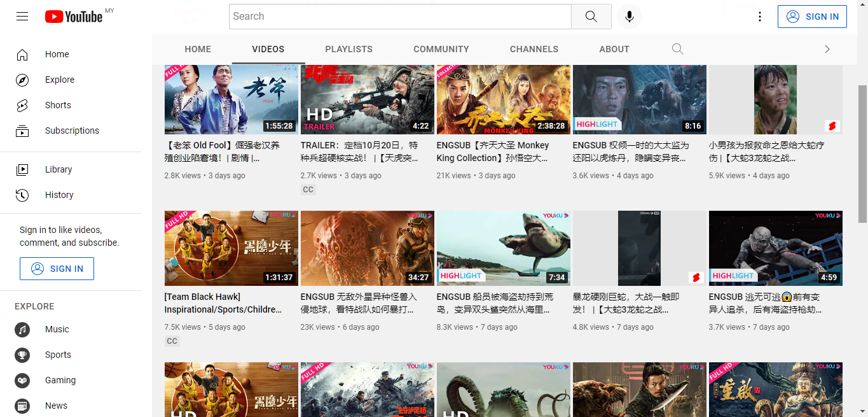This screenshot has width=868, height=417.
Task: Click the magnifying glass search button
Action: pos(591,17)
